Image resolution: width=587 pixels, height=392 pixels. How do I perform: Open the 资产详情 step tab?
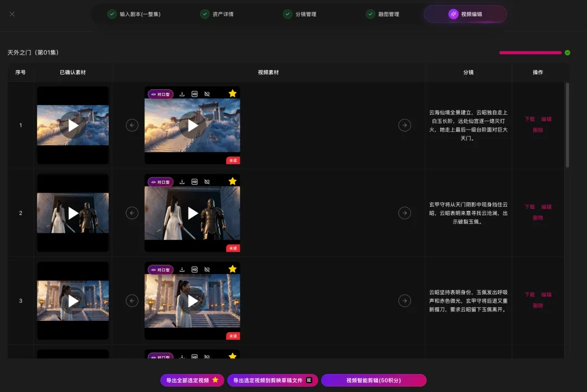pos(217,14)
